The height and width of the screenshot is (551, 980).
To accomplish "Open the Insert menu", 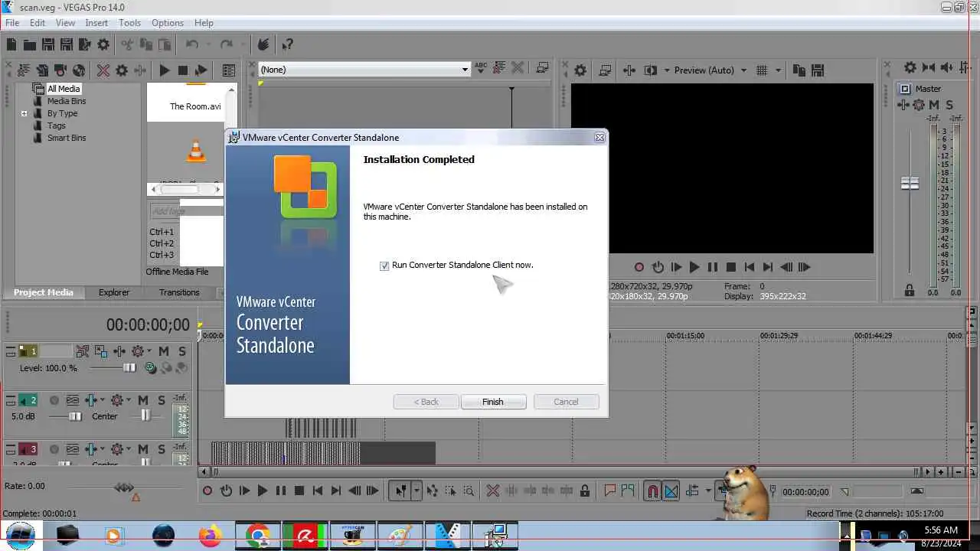I will click(x=96, y=23).
